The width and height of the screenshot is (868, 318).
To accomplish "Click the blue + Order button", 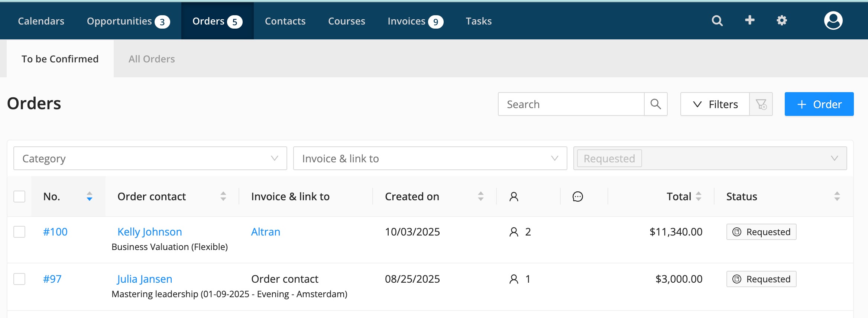I will point(819,104).
